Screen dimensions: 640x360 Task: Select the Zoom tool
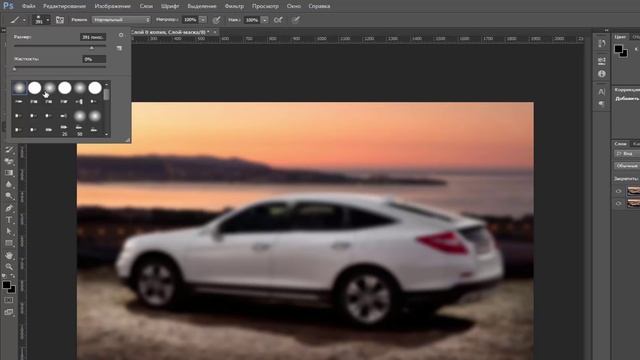click(9, 267)
